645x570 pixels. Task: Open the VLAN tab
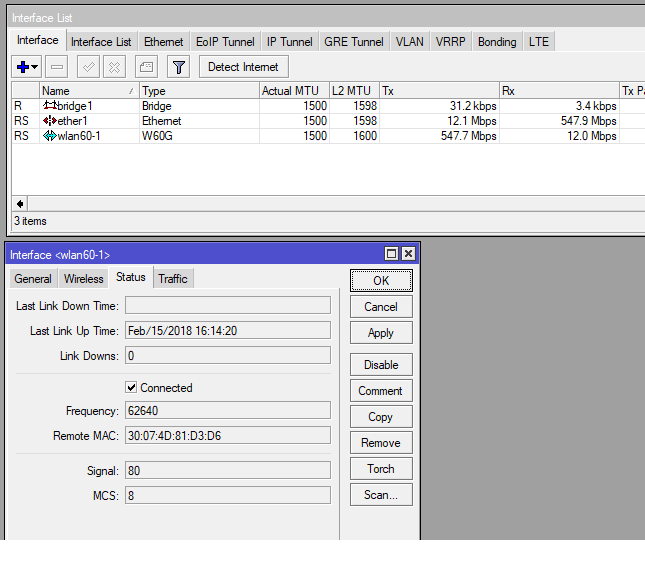coord(410,42)
